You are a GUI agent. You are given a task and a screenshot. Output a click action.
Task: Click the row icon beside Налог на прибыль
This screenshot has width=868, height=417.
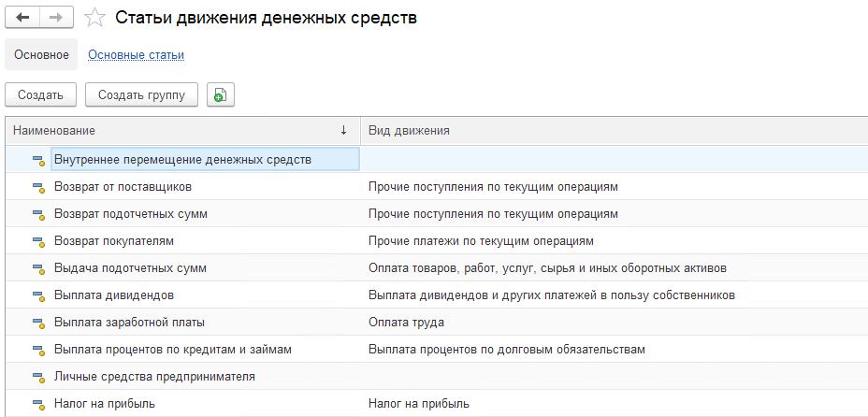pyautogui.click(x=38, y=404)
